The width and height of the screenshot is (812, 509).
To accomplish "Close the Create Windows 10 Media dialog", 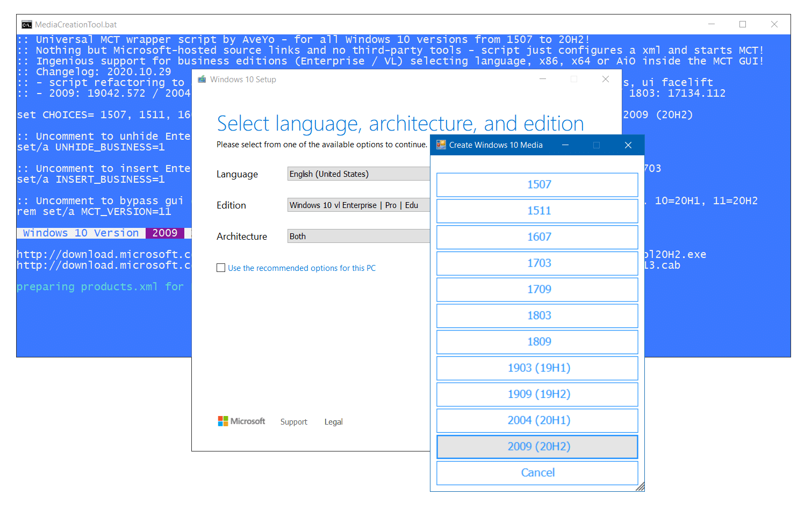I will pyautogui.click(x=628, y=145).
